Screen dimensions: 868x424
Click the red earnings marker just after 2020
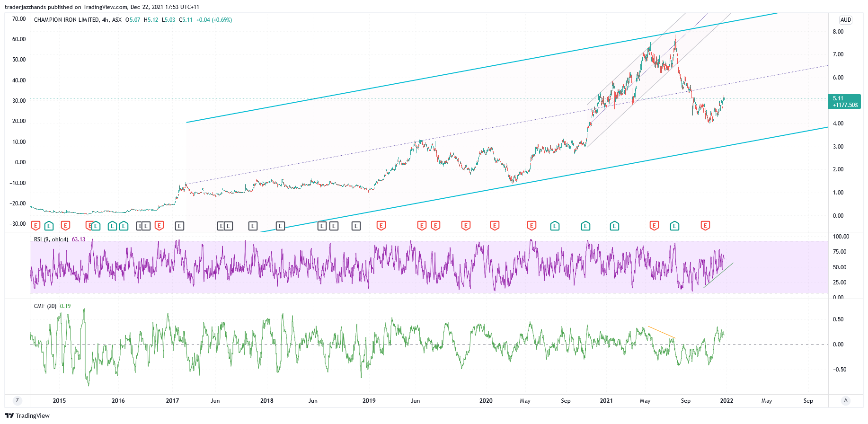(x=495, y=226)
